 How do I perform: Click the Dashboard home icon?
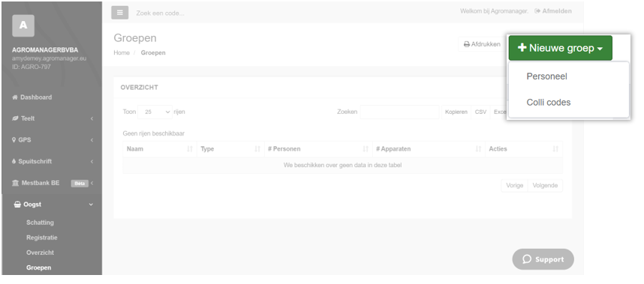pyautogui.click(x=15, y=97)
